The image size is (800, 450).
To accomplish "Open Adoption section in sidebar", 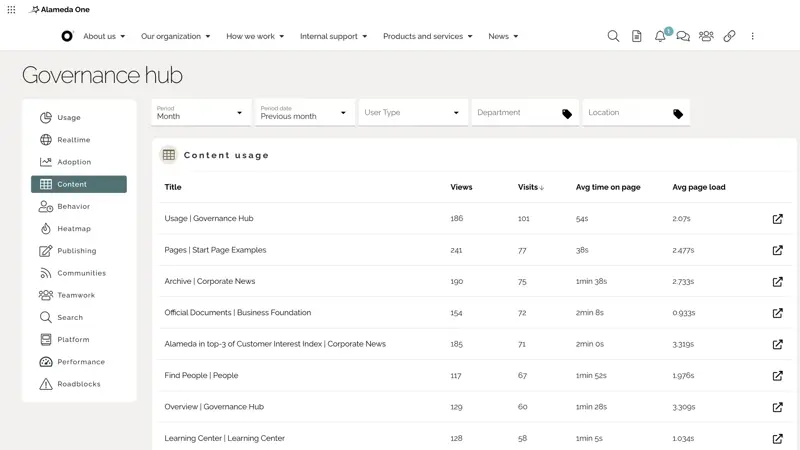I will (79, 162).
